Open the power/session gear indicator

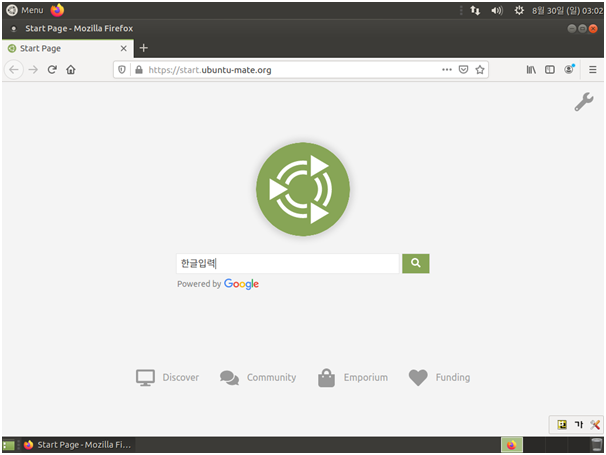pos(519,10)
